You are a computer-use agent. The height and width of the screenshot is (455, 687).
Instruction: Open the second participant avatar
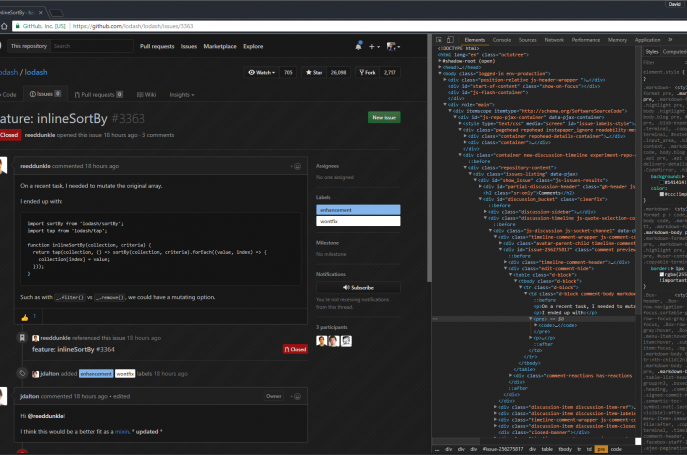point(334,341)
